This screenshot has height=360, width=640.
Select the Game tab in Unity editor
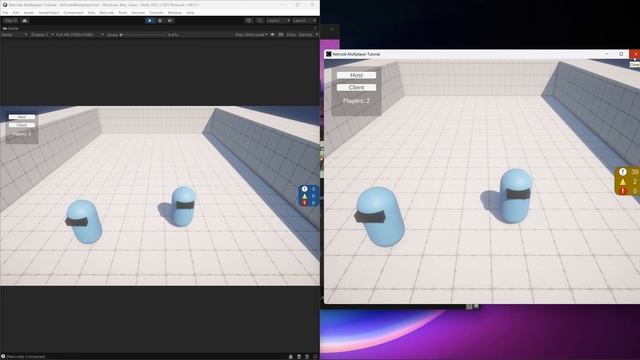click(11, 29)
